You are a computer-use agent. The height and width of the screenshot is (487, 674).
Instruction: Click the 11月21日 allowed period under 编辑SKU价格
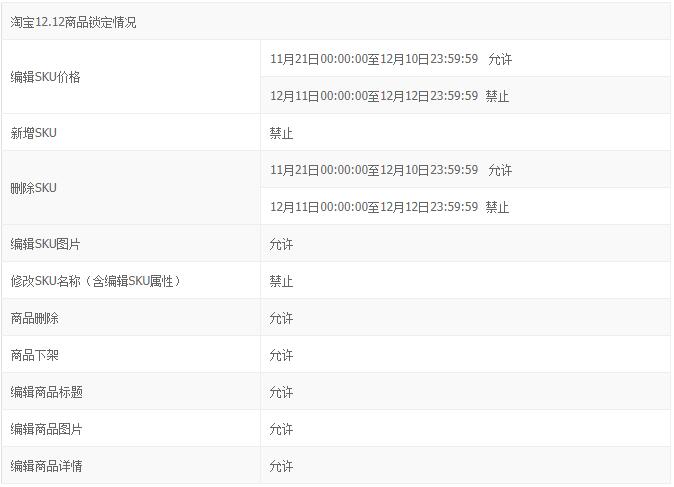(x=391, y=59)
